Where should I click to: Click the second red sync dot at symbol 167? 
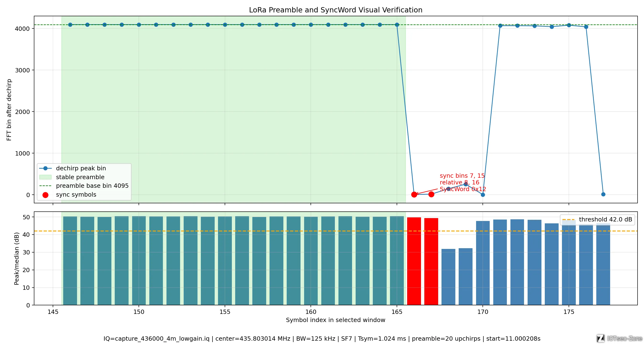click(x=431, y=194)
